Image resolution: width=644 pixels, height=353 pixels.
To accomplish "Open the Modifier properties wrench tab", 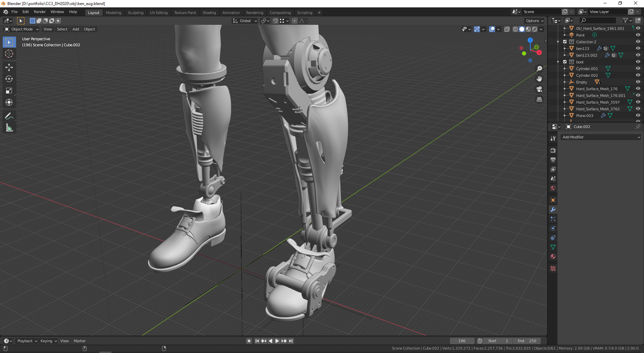I will tap(553, 210).
